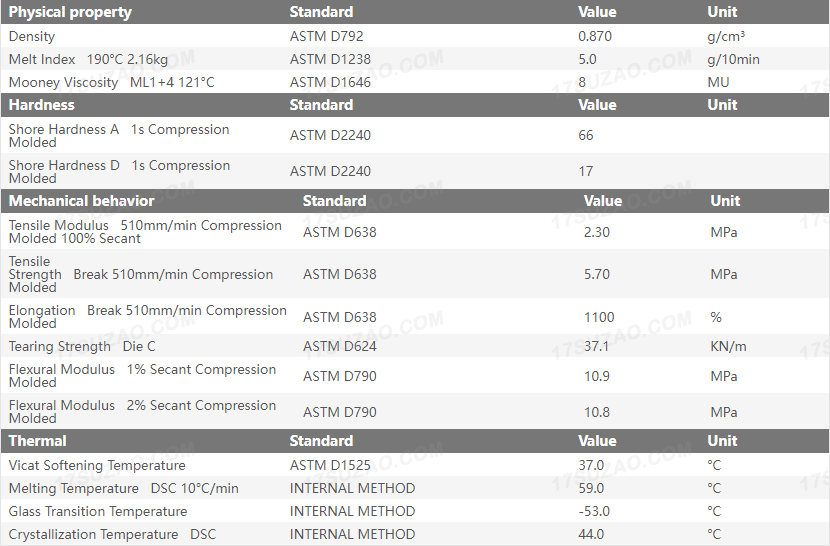Select the Density row label
This screenshot has height=546, width=830.
[32, 36]
